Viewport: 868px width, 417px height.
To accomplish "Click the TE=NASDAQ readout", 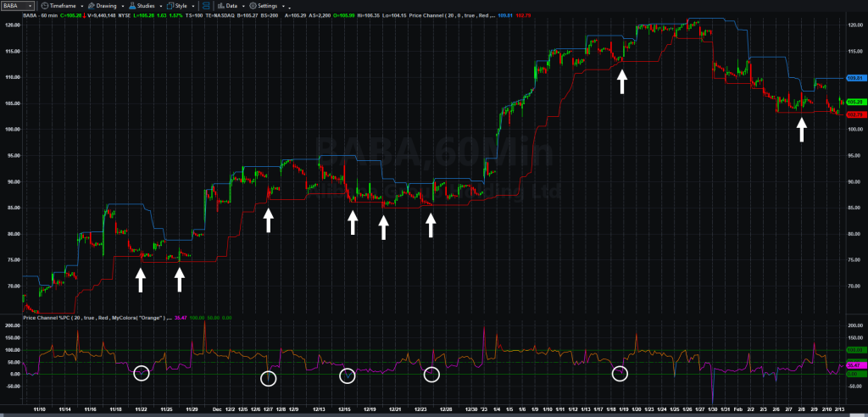I will (x=220, y=15).
